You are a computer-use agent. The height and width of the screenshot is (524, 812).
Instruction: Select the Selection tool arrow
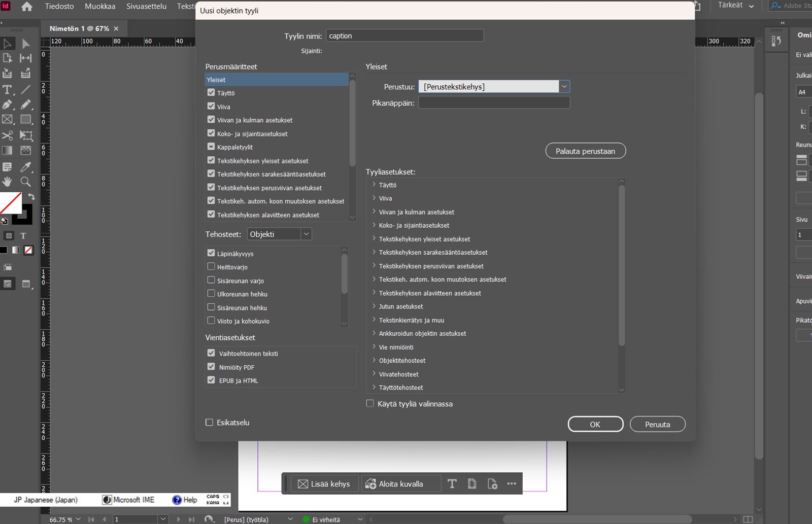tap(8, 44)
